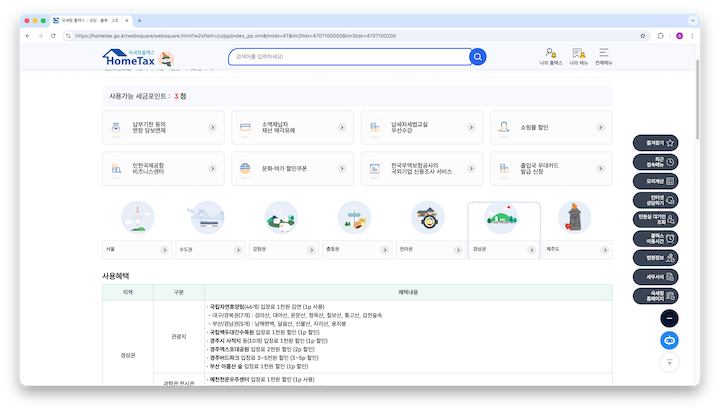Viewport: 720px width, 412px height.
Task: Open 출입국 우대카드 발급 신청 card
Action: (x=551, y=169)
